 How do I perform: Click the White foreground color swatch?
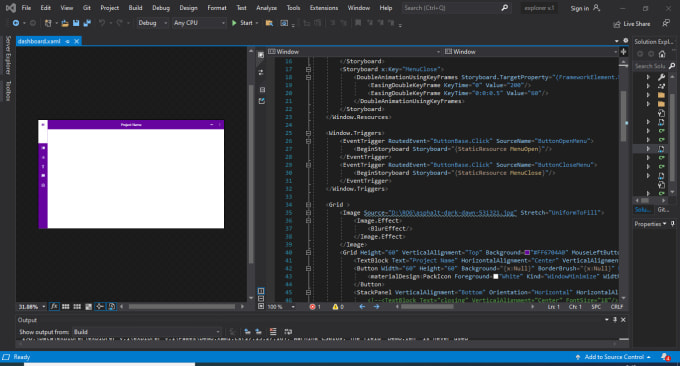pyautogui.click(x=496, y=276)
